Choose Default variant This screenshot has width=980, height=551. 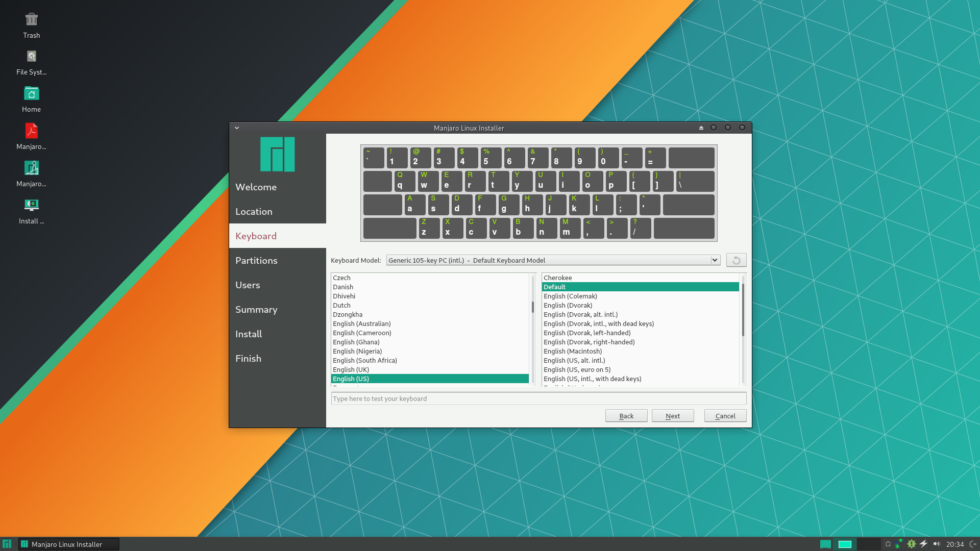(640, 287)
